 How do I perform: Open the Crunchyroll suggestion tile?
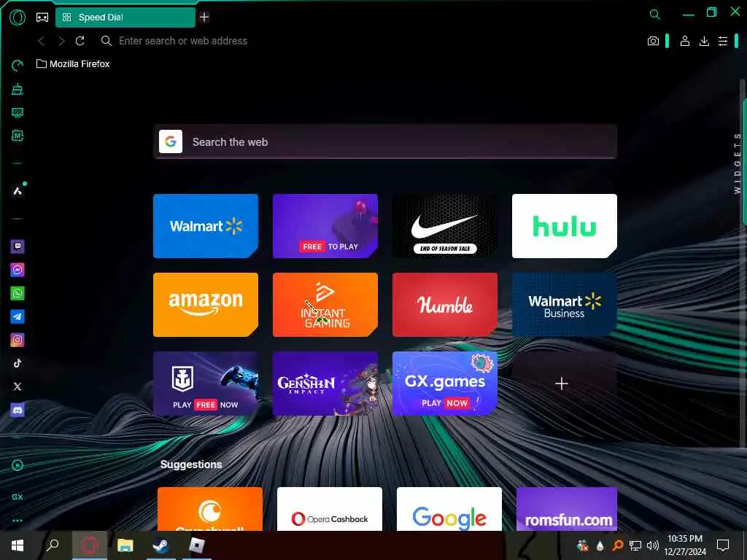(x=210, y=508)
